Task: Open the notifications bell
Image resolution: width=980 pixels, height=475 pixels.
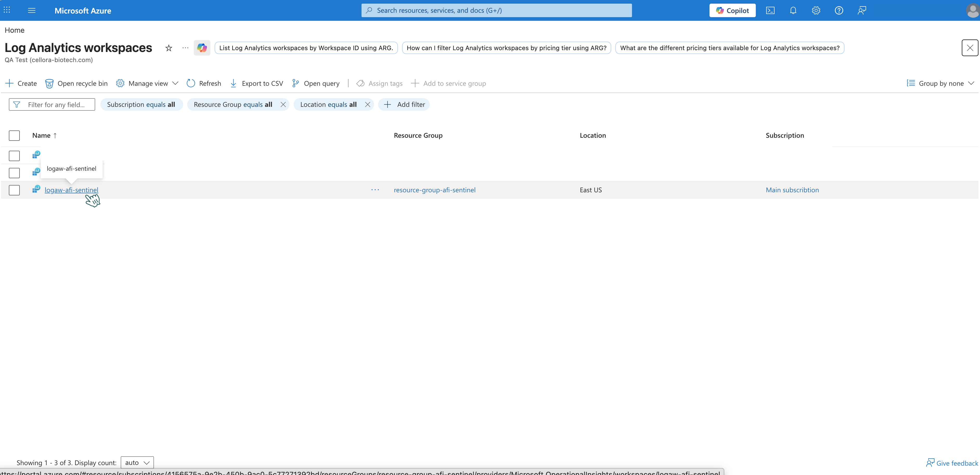Action: (793, 11)
